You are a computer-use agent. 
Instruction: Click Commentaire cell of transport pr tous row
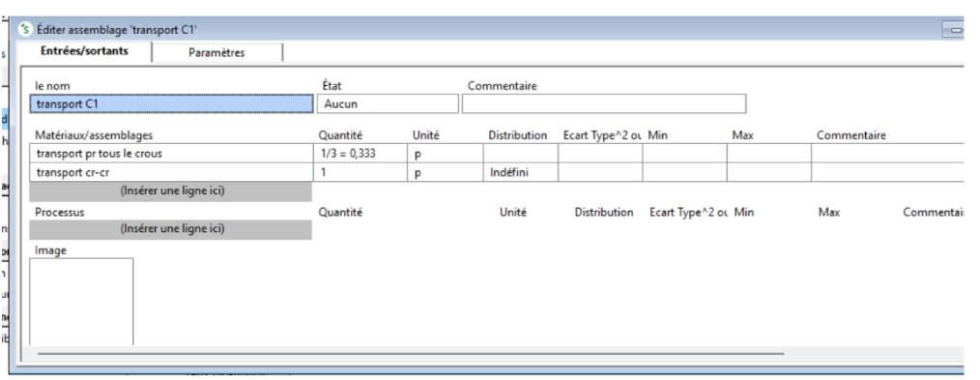tap(887, 153)
